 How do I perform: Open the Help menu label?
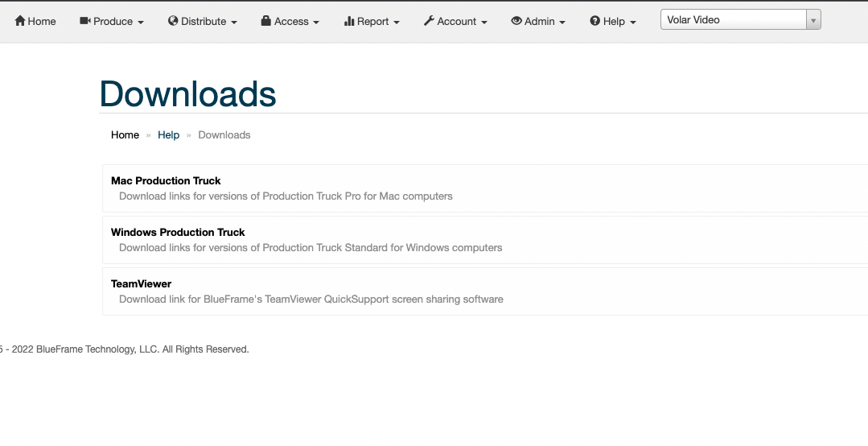click(614, 22)
